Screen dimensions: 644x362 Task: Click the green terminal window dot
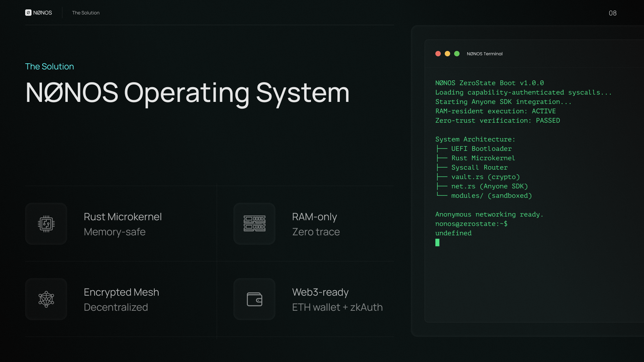click(457, 54)
